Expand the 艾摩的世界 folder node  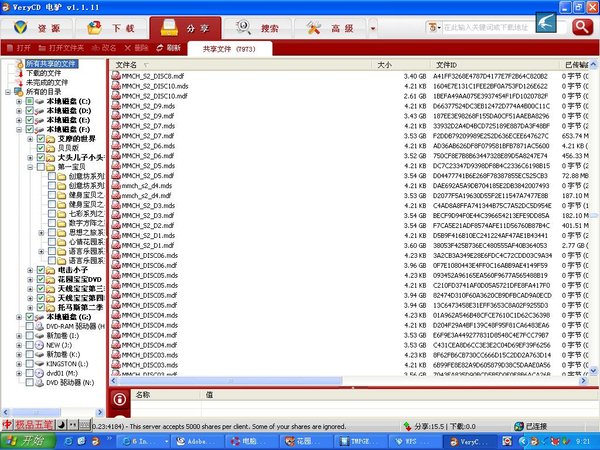point(30,139)
